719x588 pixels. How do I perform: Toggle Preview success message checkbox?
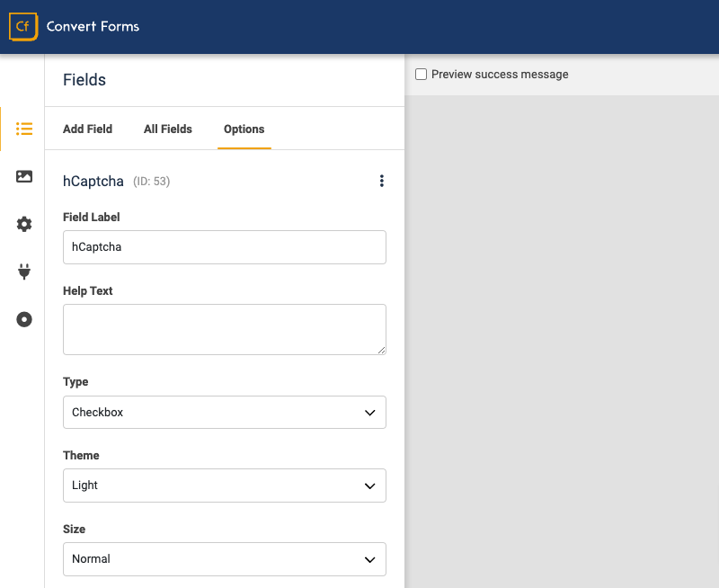(x=421, y=75)
